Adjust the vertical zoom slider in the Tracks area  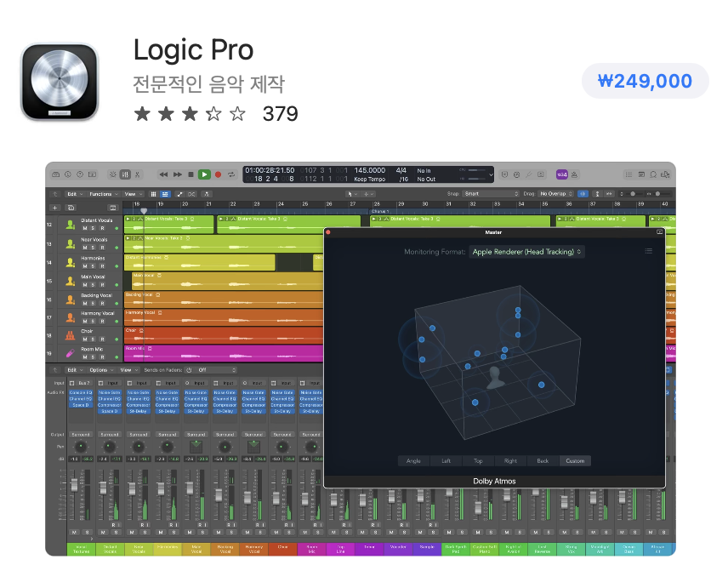pyautogui.click(x=632, y=194)
